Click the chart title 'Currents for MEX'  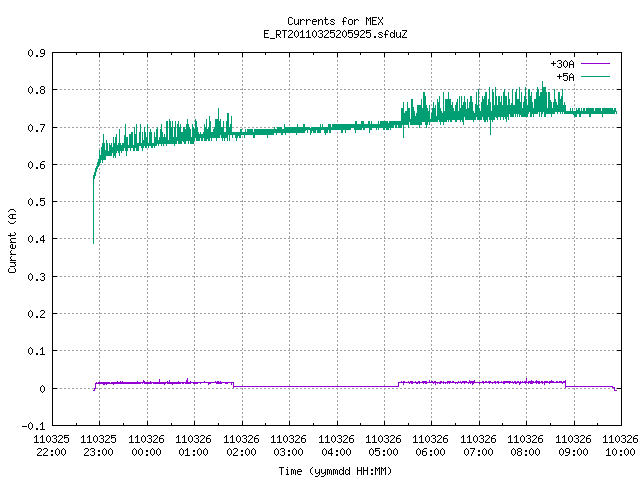335,21
